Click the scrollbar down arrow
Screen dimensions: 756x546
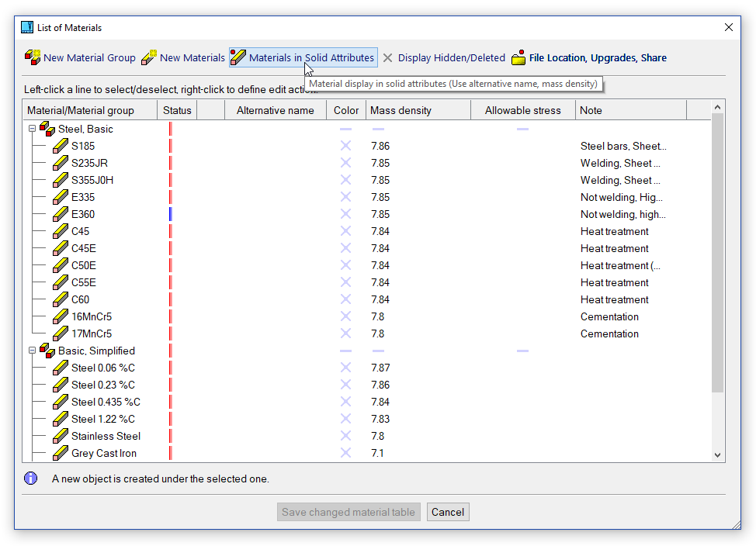tap(717, 455)
